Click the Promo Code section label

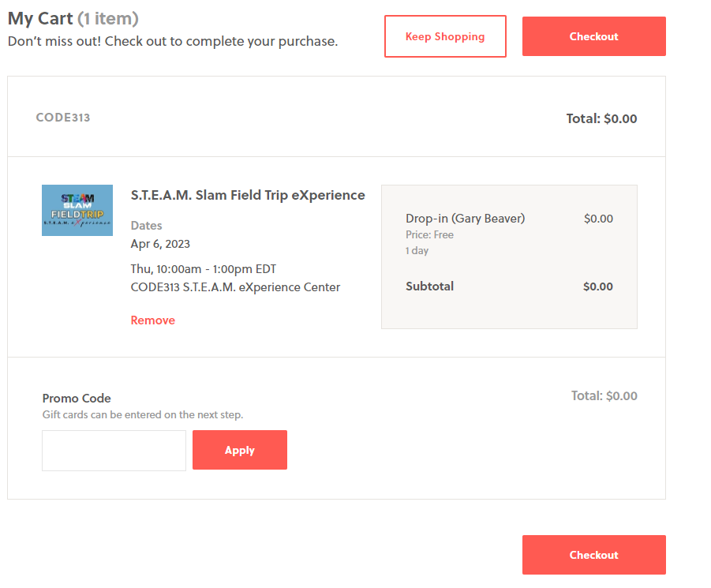coord(77,398)
